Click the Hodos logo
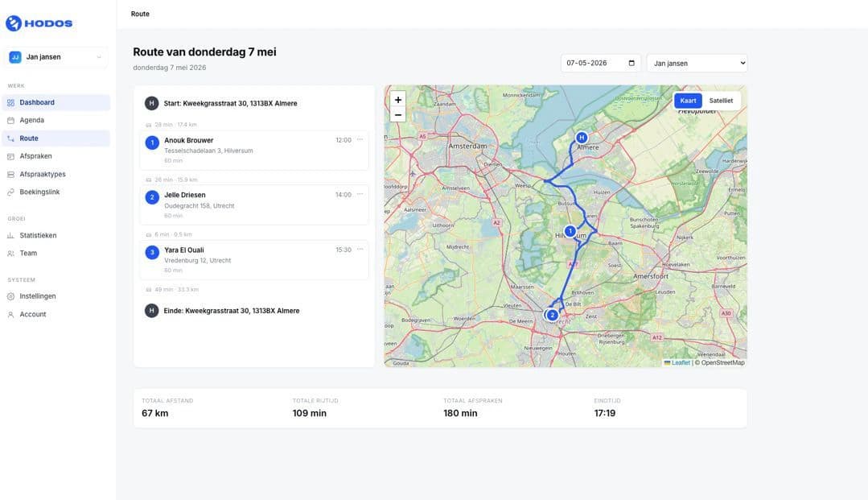Screen dimensions: 868x500 coord(39,23)
